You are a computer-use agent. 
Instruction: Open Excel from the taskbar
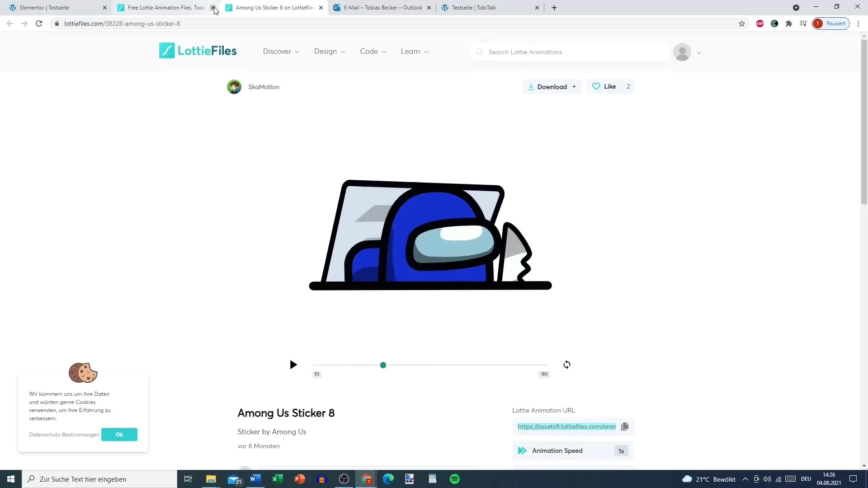[x=278, y=479]
